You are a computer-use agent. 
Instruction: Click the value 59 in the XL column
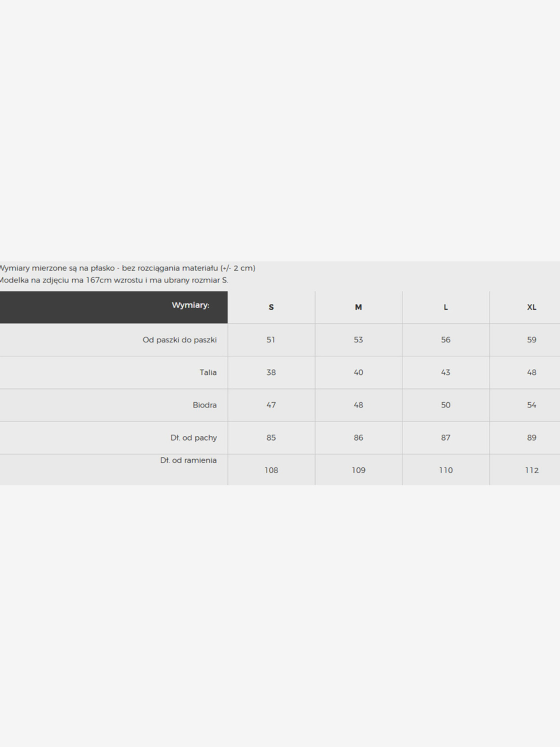click(532, 340)
